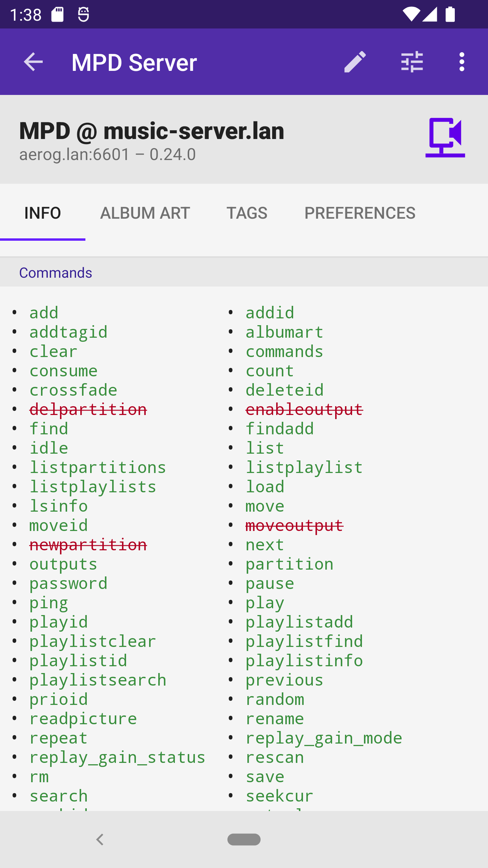Tap the replay_gain_mode command
Image resolution: width=488 pixels, height=868 pixels.
324,738
